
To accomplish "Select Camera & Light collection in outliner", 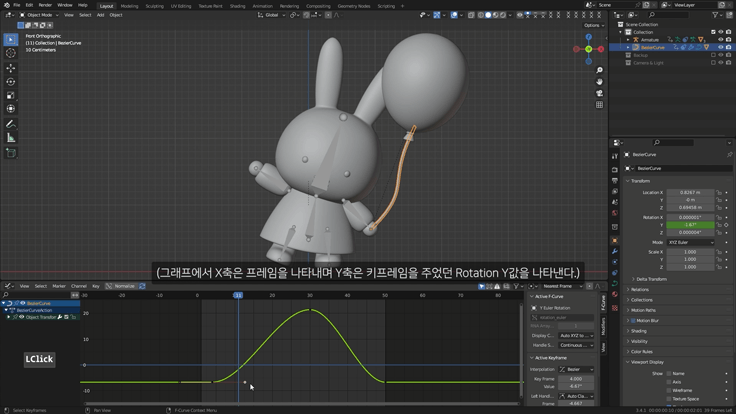I will (x=648, y=63).
